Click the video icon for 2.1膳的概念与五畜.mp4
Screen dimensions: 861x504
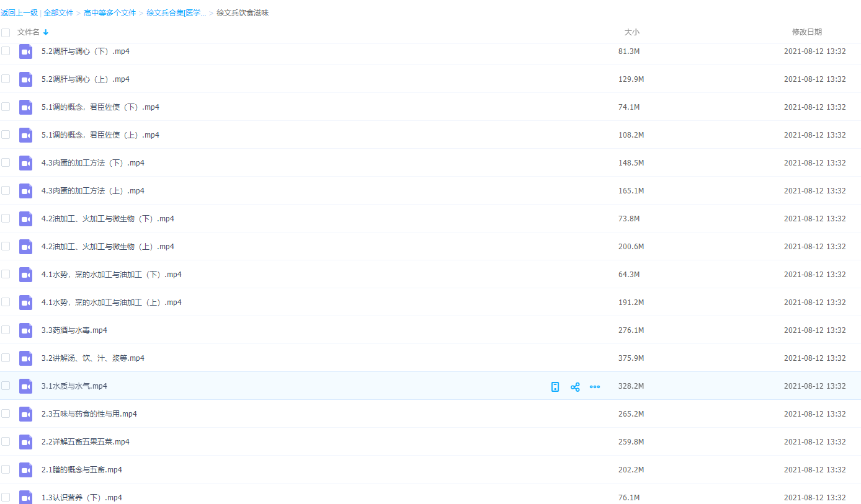pos(25,470)
